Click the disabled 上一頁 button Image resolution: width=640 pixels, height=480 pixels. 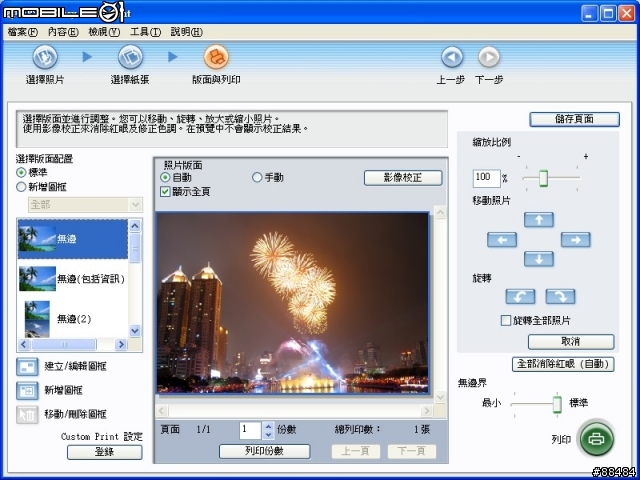pyautogui.click(x=356, y=451)
